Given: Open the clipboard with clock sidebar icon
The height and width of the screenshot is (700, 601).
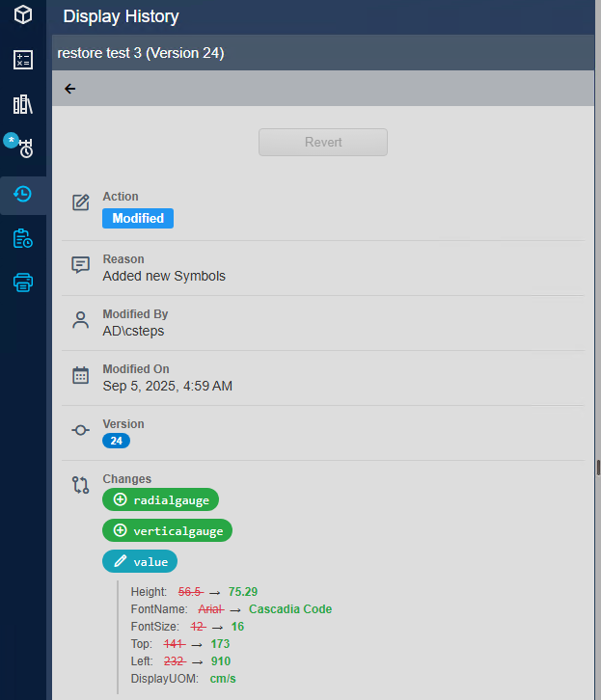Looking at the screenshot, I should coord(23,238).
